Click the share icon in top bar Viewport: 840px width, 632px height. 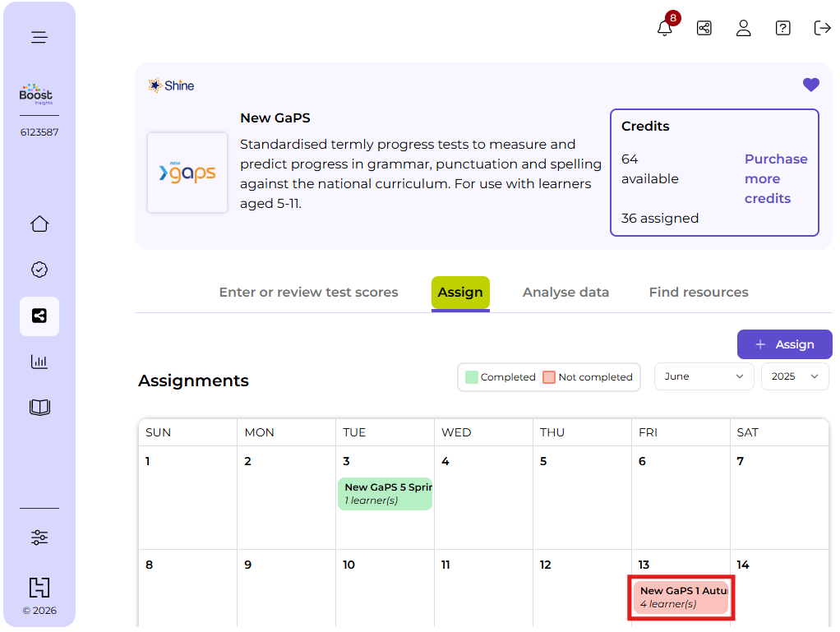704,28
